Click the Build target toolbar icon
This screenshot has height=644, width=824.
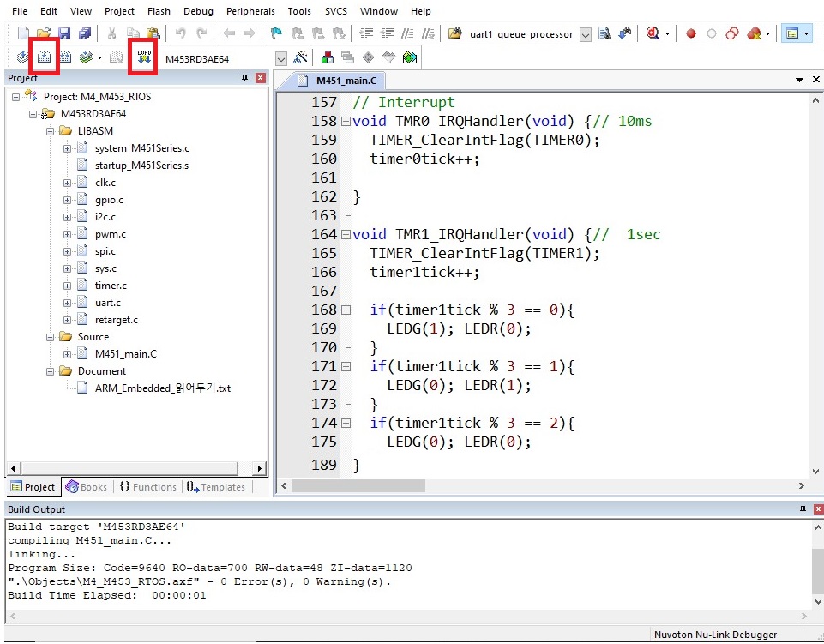(44, 57)
